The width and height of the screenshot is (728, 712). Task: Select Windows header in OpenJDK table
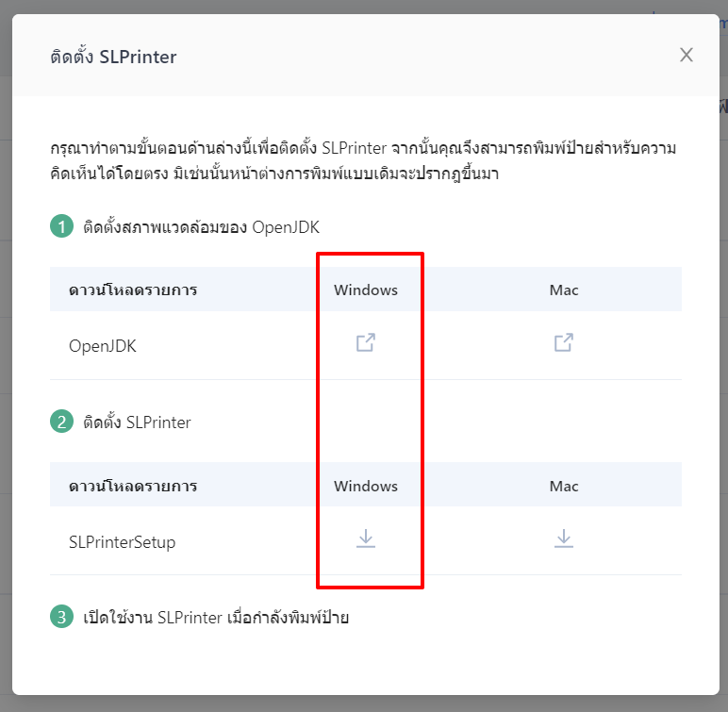(x=366, y=290)
